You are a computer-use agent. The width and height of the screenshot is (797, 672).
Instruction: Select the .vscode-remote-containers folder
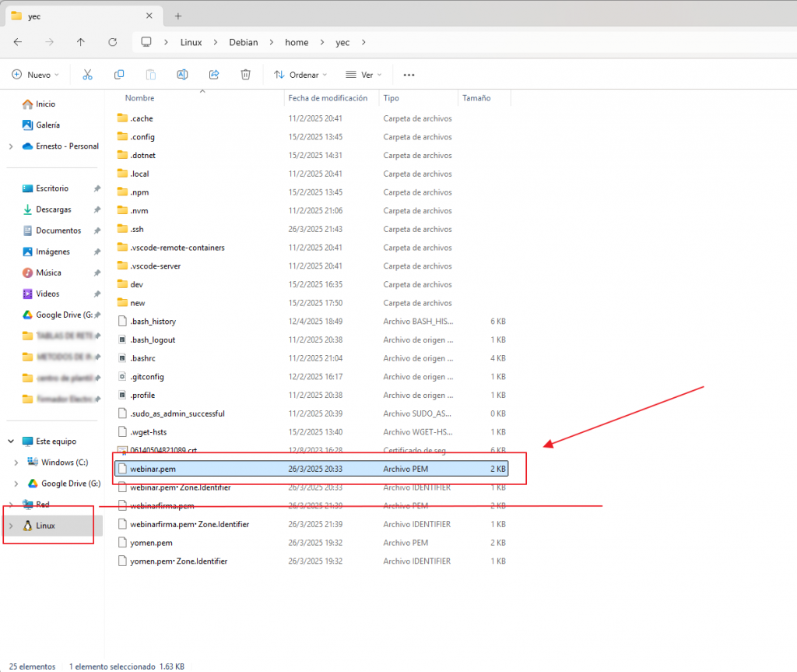tap(311, 248)
